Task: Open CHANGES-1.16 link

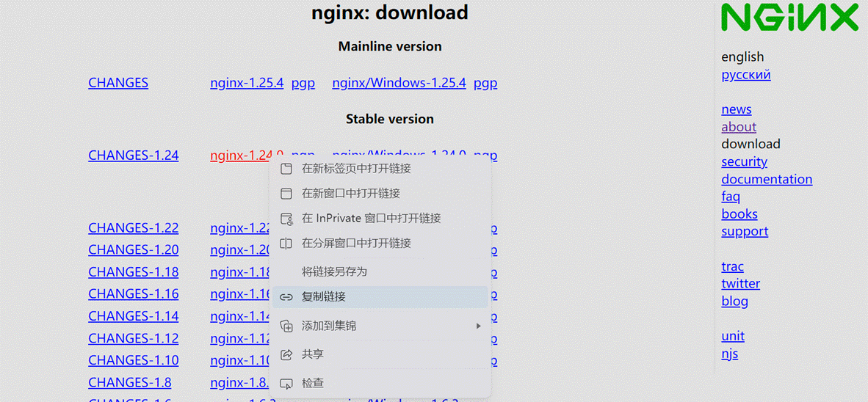Action: pyautogui.click(x=134, y=294)
